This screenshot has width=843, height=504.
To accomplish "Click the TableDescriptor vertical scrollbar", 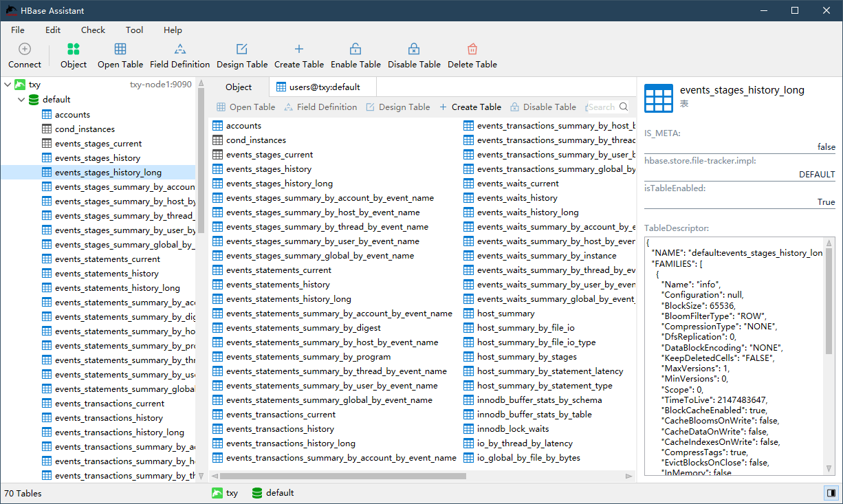I will pyautogui.click(x=829, y=303).
